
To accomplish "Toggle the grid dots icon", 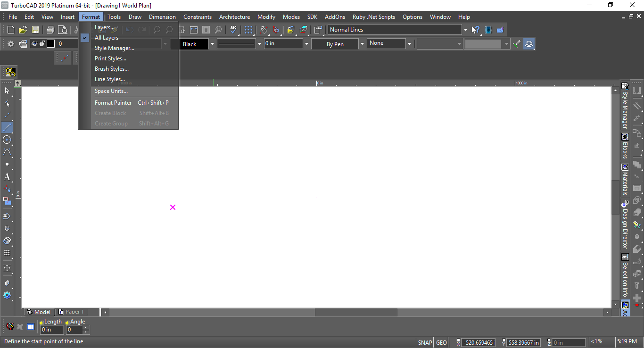I will (248, 30).
